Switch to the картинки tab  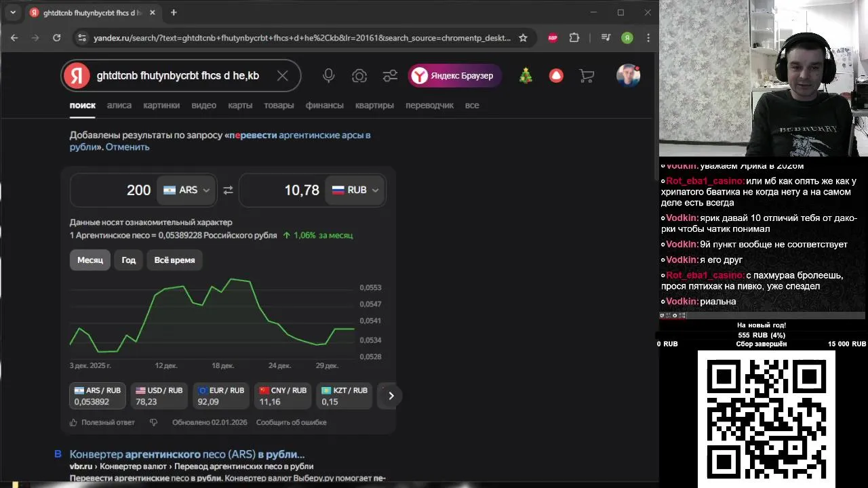point(161,105)
